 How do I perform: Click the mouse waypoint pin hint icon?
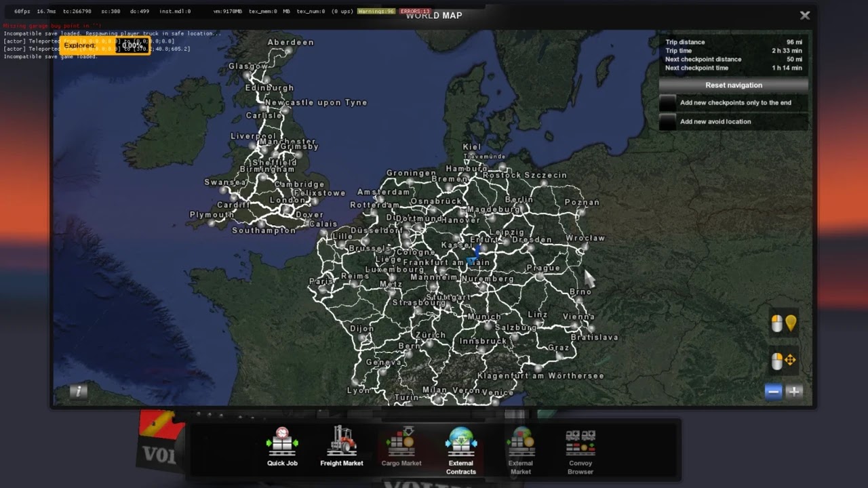coord(784,324)
